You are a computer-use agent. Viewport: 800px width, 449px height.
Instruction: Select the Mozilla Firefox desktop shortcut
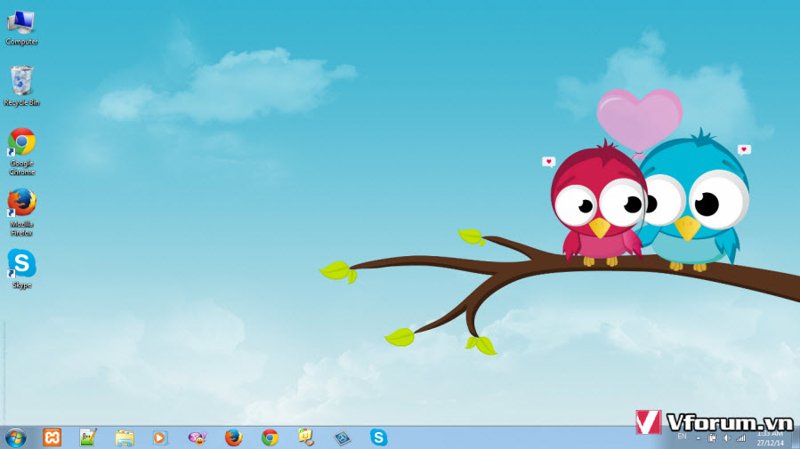(22, 212)
